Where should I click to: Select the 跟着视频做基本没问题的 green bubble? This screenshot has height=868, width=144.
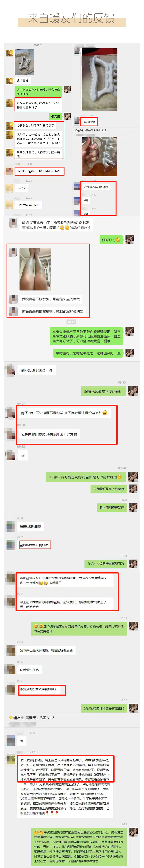[x=103, y=391]
